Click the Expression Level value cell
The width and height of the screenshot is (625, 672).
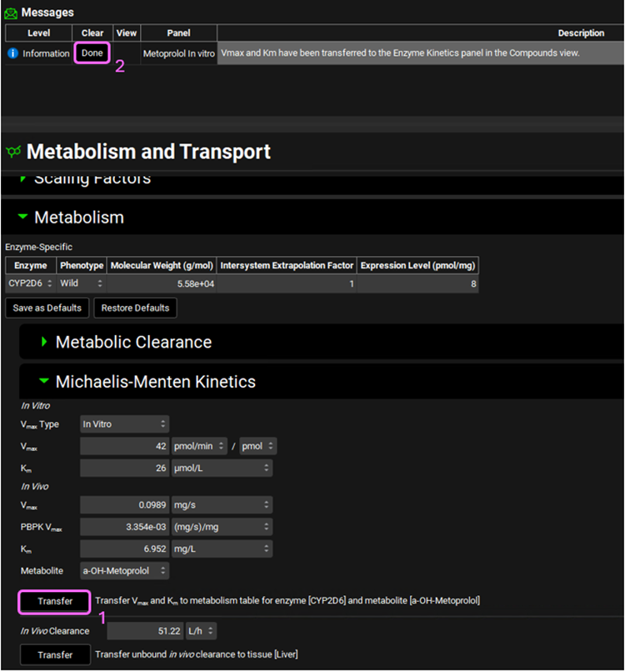click(x=417, y=283)
